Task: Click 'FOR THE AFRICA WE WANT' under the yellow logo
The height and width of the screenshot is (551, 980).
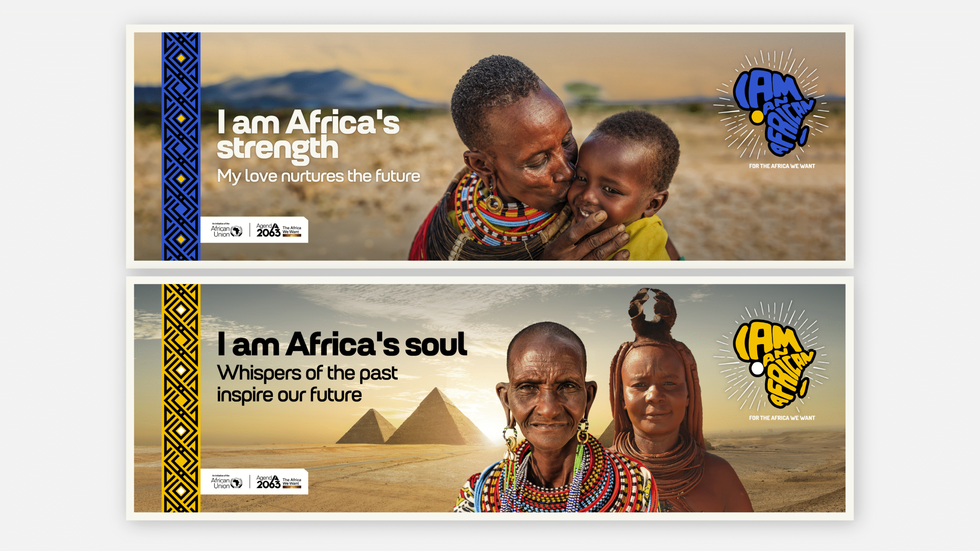Action: (782, 418)
